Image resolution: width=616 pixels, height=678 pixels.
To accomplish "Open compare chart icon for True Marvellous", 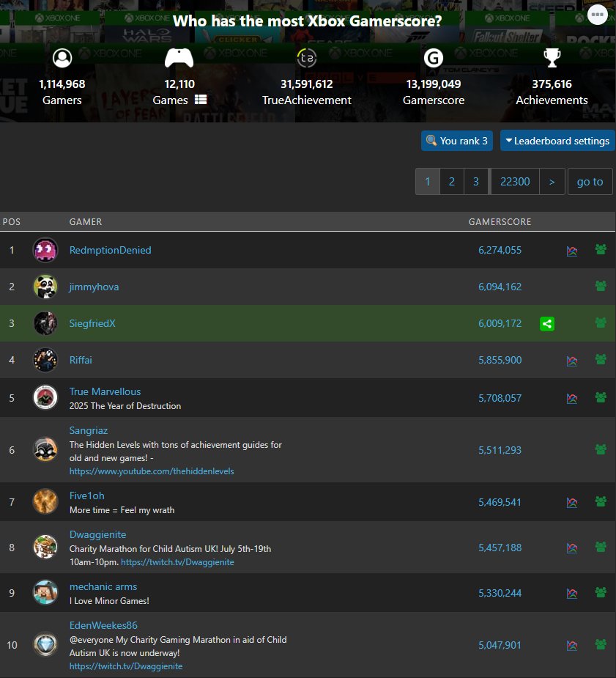I will 572,398.
